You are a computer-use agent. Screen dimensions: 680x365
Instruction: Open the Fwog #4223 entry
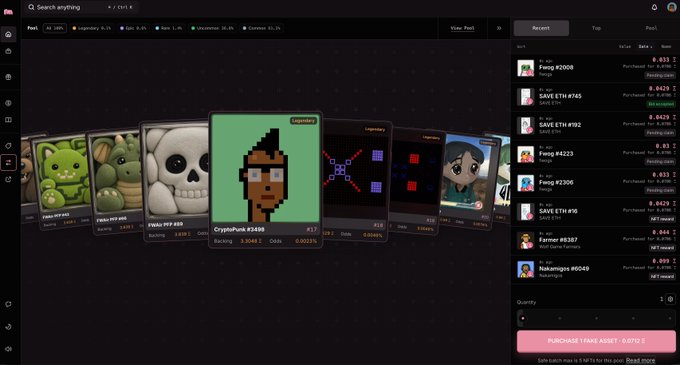coord(595,154)
